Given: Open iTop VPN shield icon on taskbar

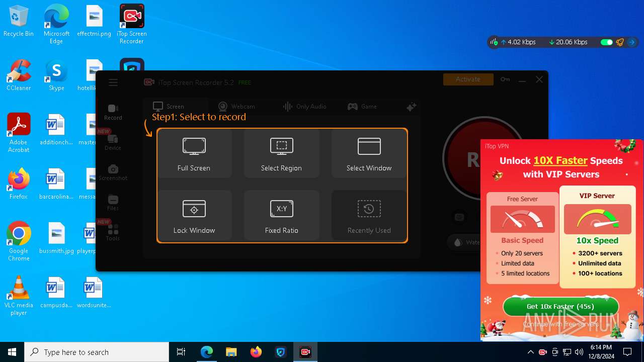Looking at the screenshot, I should [x=281, y=352].
